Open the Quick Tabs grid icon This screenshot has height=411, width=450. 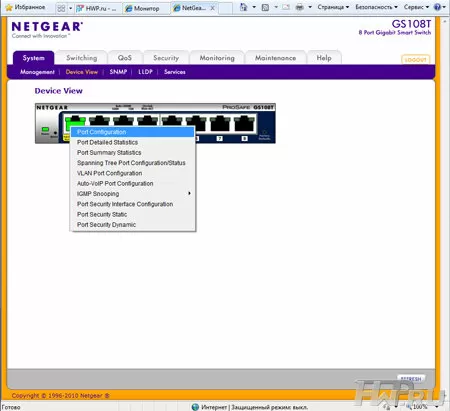point(61,8)
